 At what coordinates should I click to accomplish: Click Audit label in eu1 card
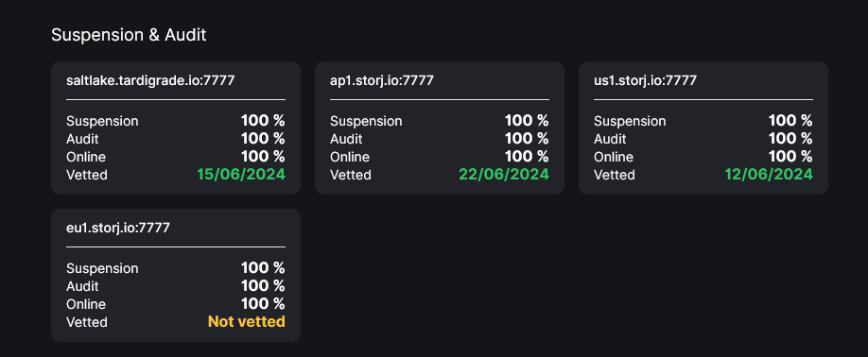click(82, 286)
